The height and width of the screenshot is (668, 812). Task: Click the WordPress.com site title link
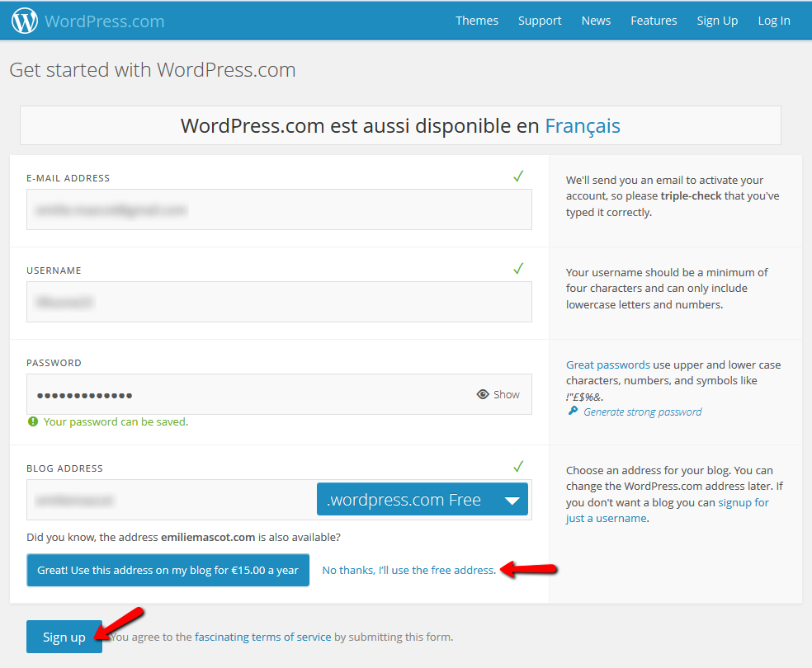pos(105,21)
